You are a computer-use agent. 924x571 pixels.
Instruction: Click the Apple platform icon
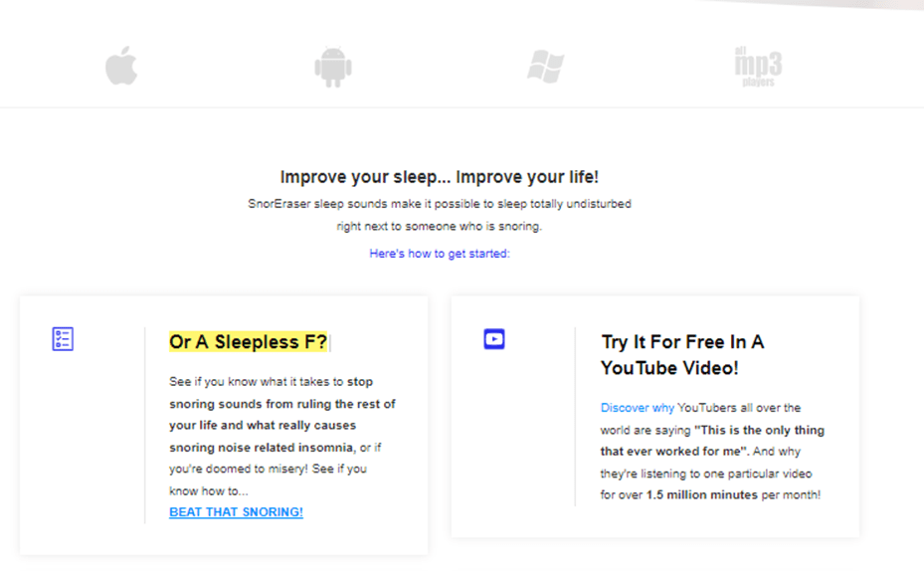click(x=121, y=67)
